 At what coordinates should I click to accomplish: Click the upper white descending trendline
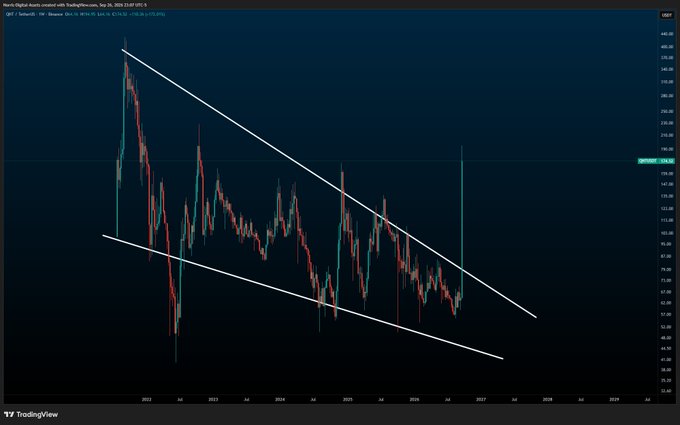click(329, 183)
